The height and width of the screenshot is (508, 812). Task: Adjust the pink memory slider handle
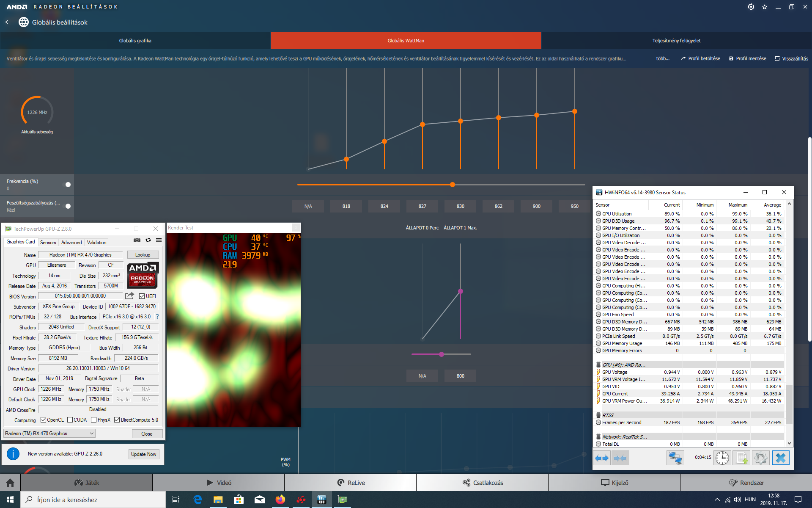pyautogui.click(x=442, y=354)
